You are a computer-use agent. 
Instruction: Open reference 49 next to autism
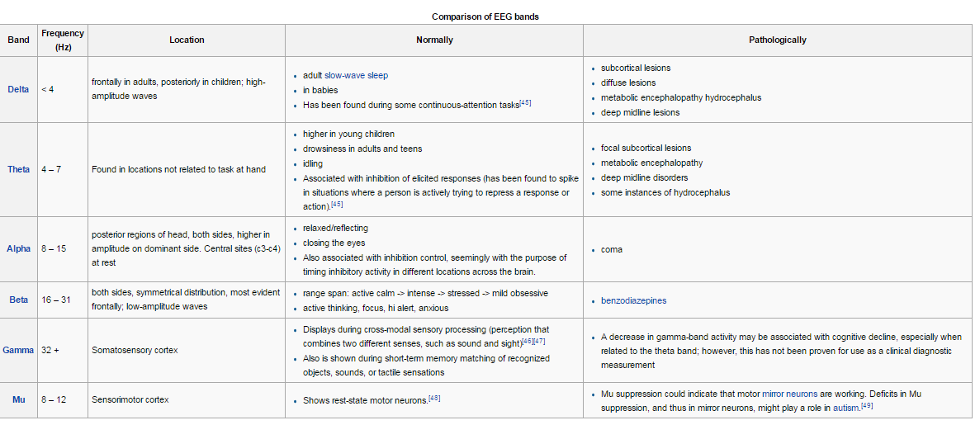867,405
